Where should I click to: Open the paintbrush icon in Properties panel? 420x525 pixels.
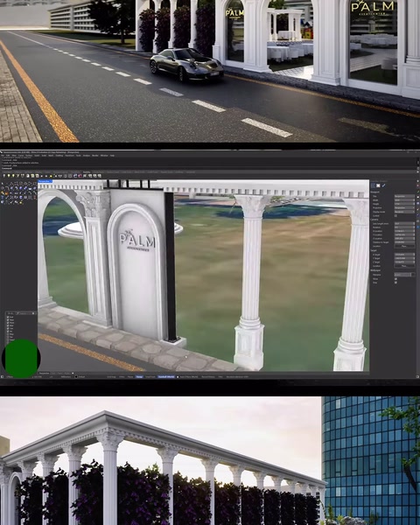[x=383, y=185]
